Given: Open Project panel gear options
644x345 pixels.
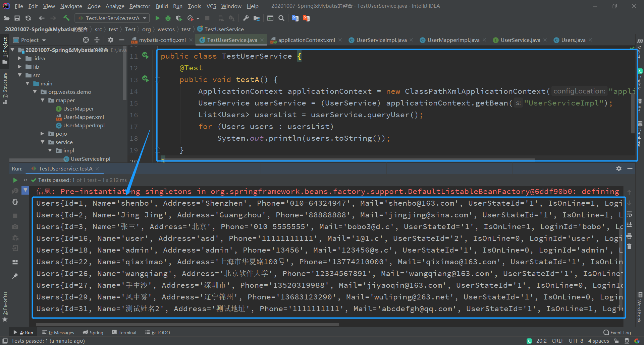Looking at the screenshot, I should (111, 40).
